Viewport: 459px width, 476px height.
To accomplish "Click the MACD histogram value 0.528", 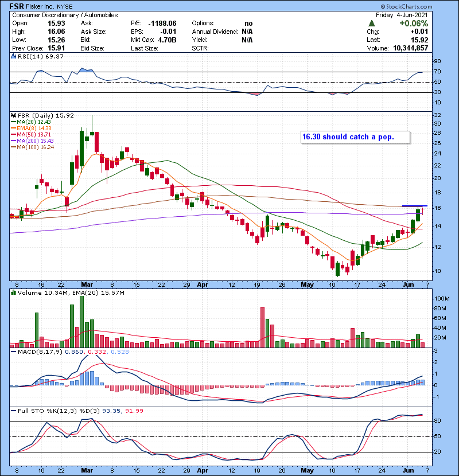I will 120,352.
